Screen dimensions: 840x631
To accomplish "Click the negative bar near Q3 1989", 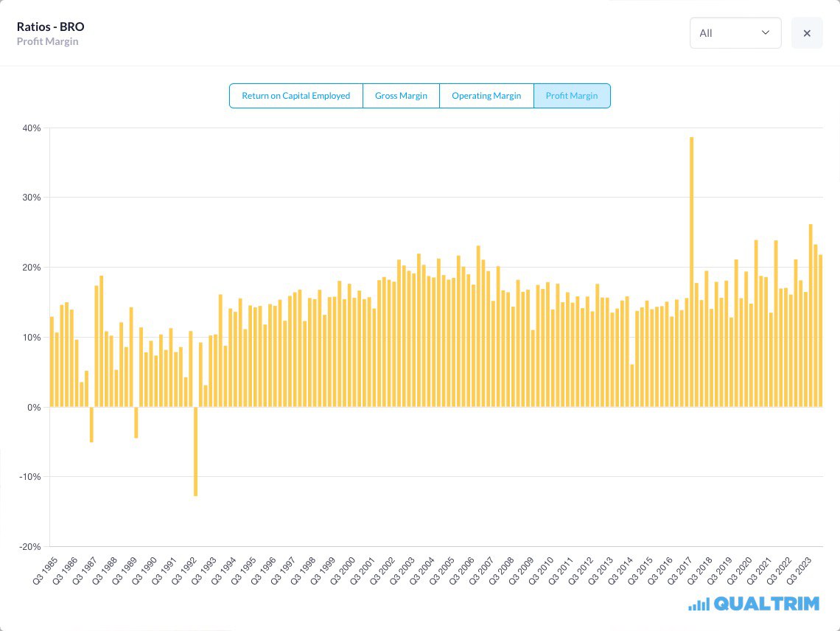I will (136, 422).
